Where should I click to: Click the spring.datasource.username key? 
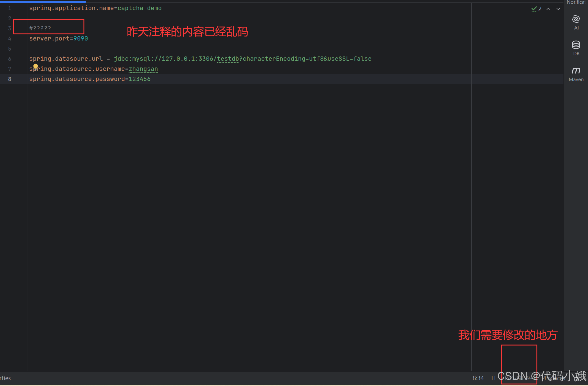(77, 69)
